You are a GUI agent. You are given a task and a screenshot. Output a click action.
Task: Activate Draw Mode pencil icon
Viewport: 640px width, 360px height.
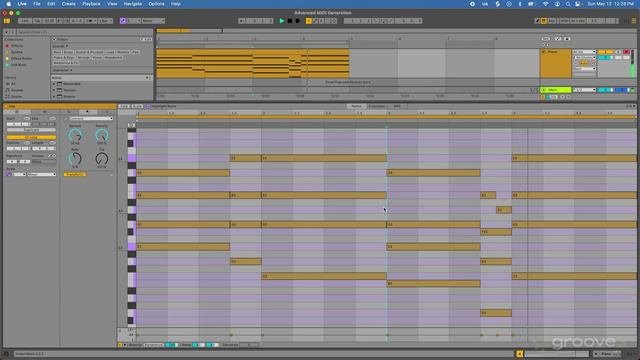tap(538, 21)
